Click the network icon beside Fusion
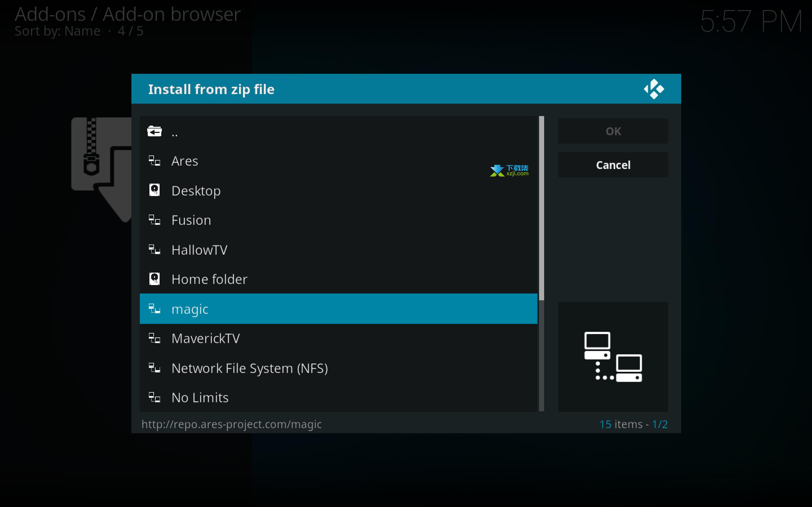This screenshot has height=507, width=812. 154,220
